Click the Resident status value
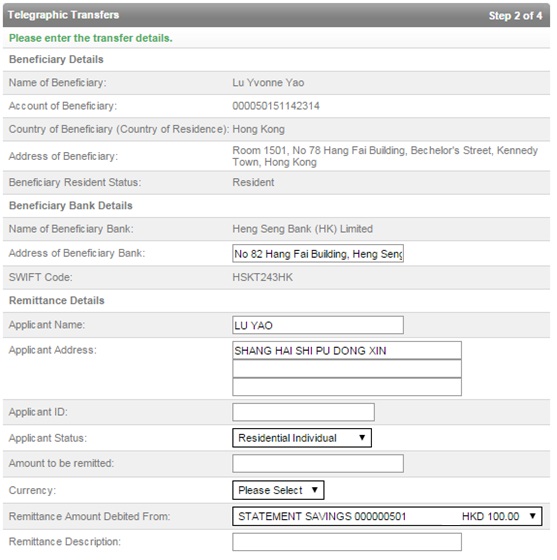 (x=253, y=182)
